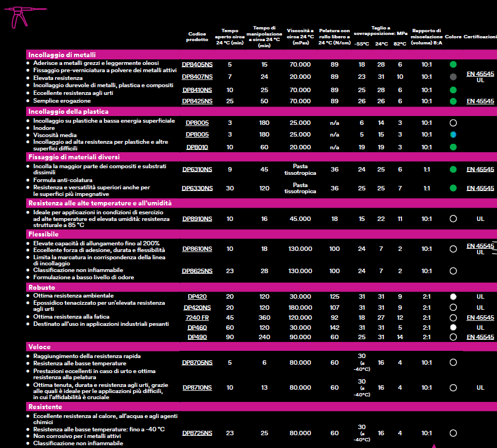Open the DP8705NS product code link

(197, 363)
